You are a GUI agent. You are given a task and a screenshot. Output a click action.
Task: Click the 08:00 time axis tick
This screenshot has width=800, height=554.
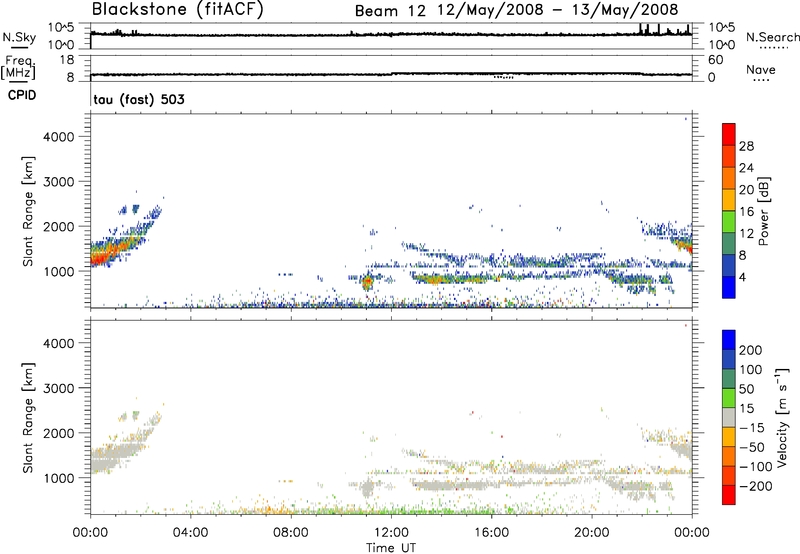coord(291,533)
